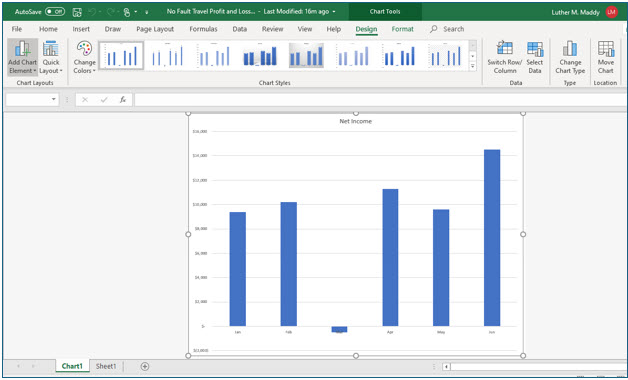Image resolution: width=628 pixels, height=380 pixels.
Task: Open the Quick Layout dropdown
Action: (x=51, y=57)
